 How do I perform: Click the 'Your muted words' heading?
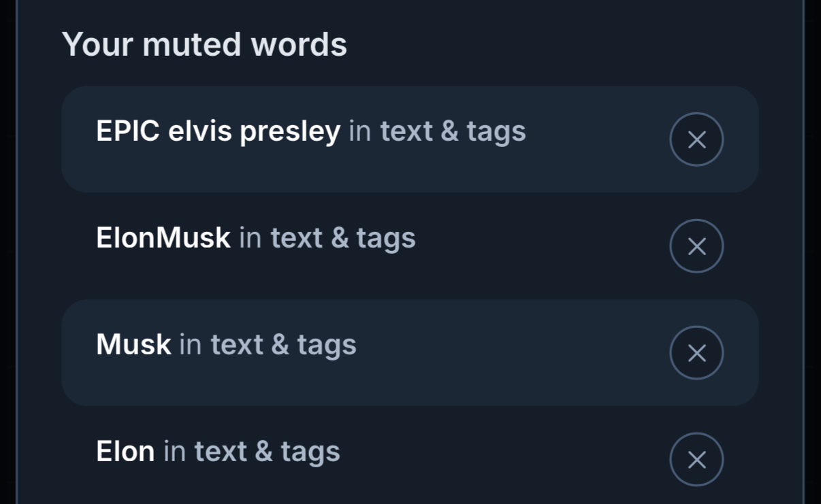point(204,45)
